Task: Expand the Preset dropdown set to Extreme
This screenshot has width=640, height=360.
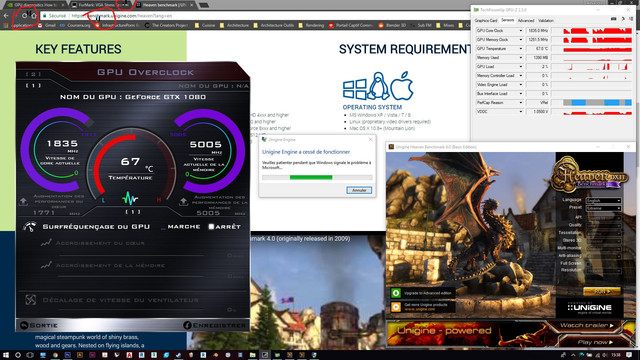Action: [603, 208]
